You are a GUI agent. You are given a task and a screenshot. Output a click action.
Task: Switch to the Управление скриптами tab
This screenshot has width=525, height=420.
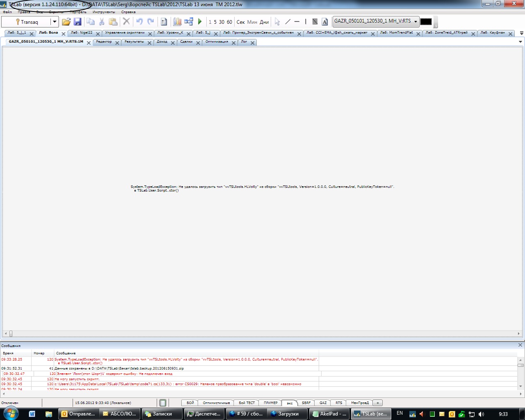[125, 33]
